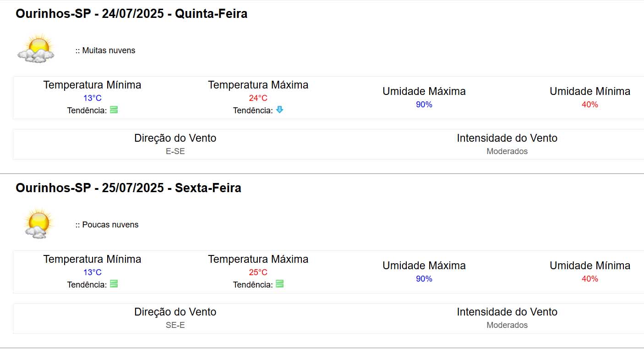Click the sun icon beside Poucas nuvens

37,224
